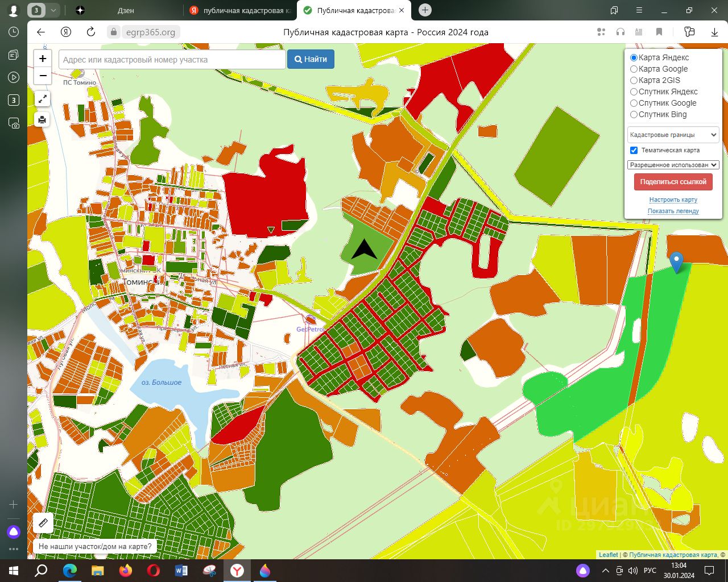728x582 pixels.
Task: Reload the page in browser
Action: tap(91, 32)
